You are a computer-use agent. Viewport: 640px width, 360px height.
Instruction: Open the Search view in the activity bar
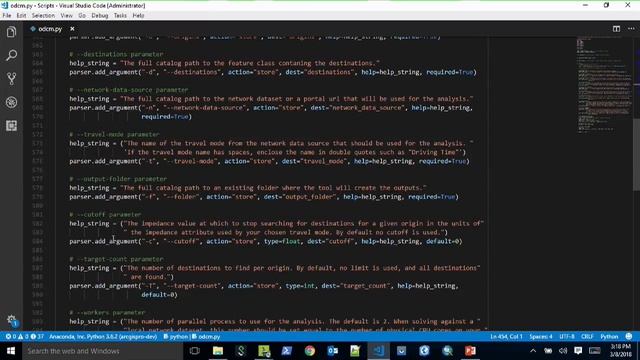[x=11, y=55]
